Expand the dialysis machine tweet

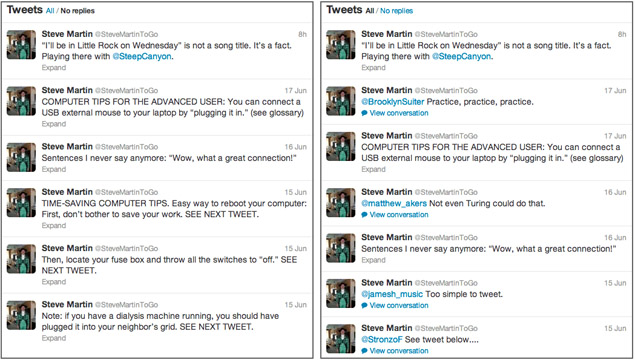54,338
